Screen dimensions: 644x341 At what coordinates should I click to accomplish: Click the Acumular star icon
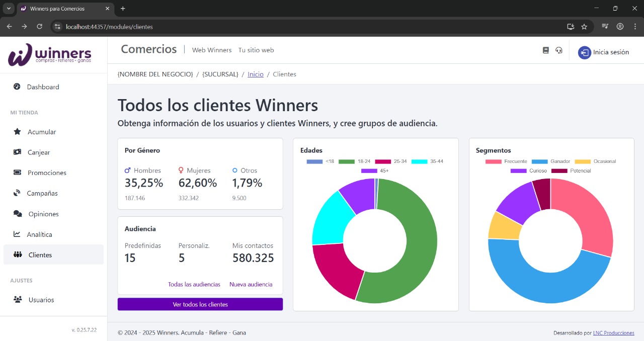[x=17, y=132]
